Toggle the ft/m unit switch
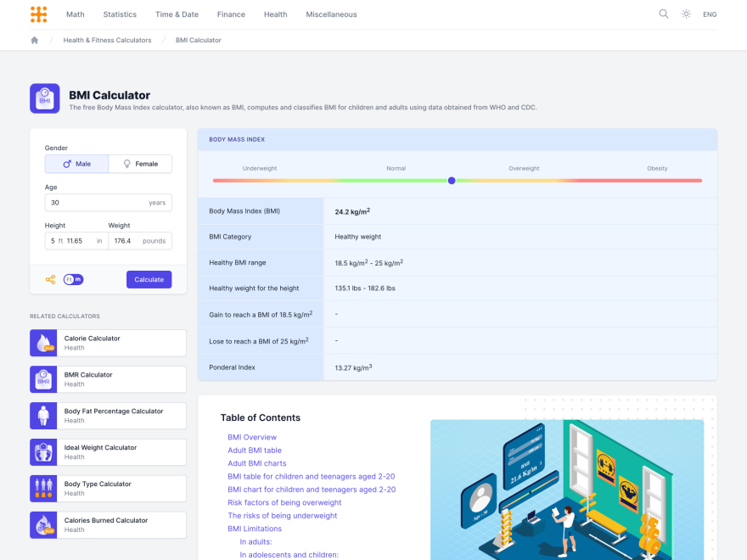The width and height of the screenshot is (747, 560). point(73,279)
